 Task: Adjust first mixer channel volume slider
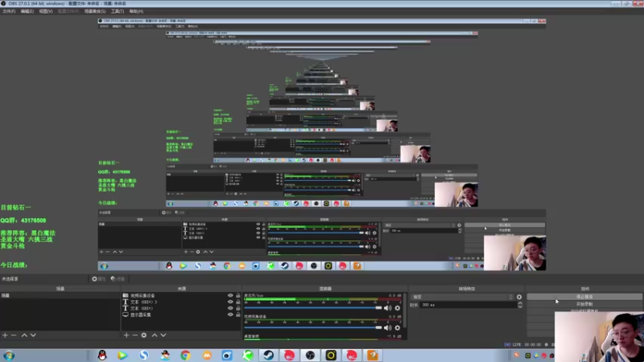tap(313, 308)
